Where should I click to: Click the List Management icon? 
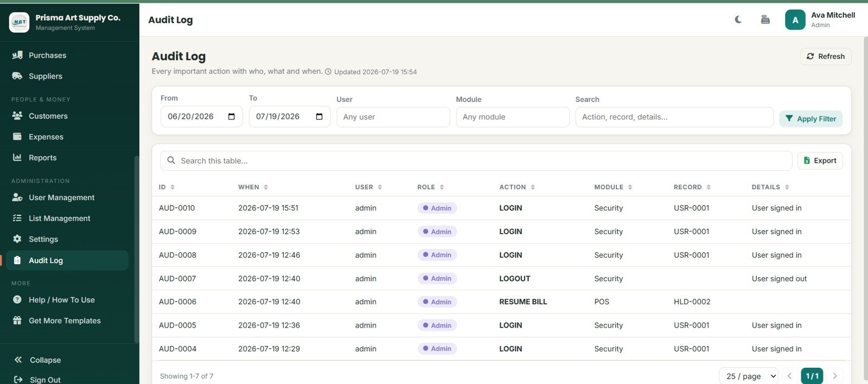click(17, 217)
